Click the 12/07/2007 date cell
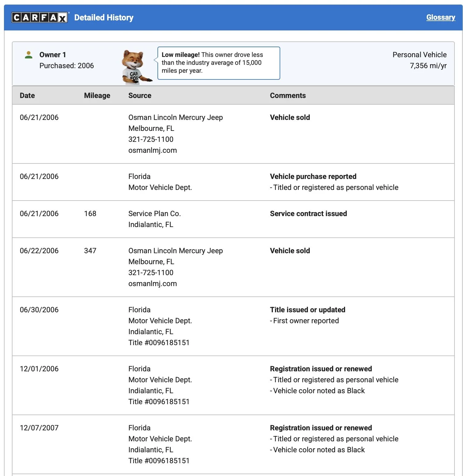 tap(39, 428)
